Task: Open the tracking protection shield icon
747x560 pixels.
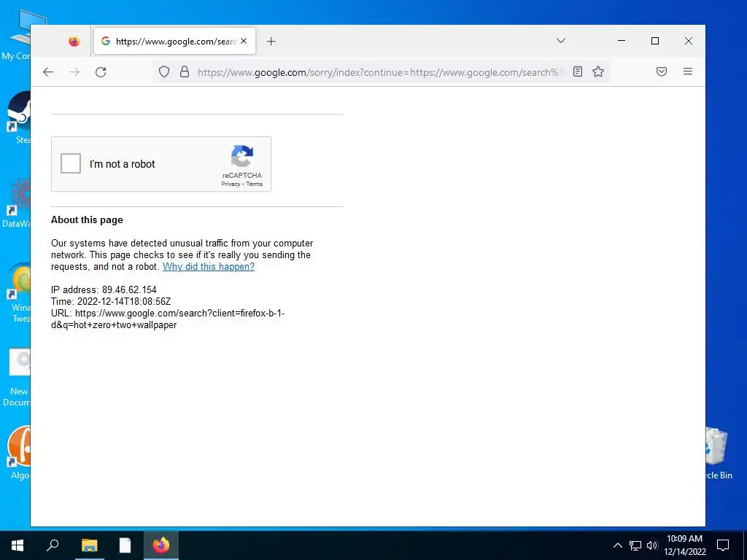Action: (x=164, y=72)
